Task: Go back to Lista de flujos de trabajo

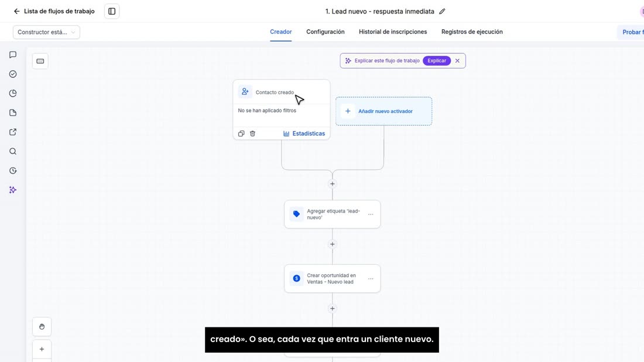Action: [x=54, y=11]
